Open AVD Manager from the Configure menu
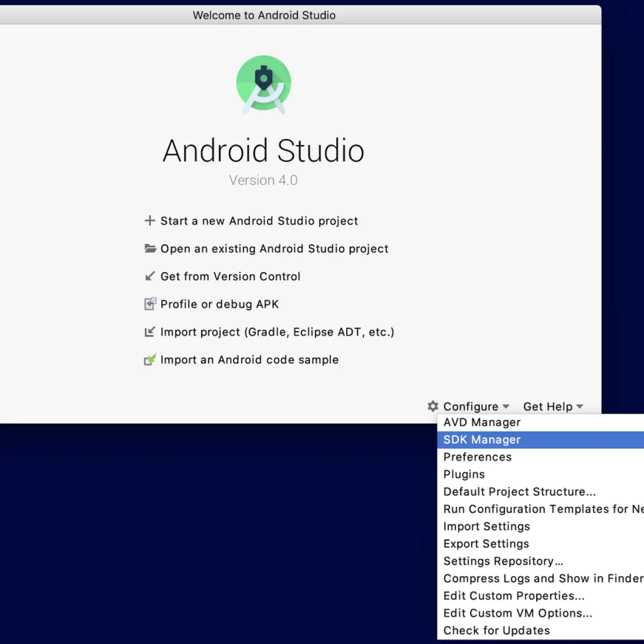Viewport: 644px width, 644px height. pos(540,422)
